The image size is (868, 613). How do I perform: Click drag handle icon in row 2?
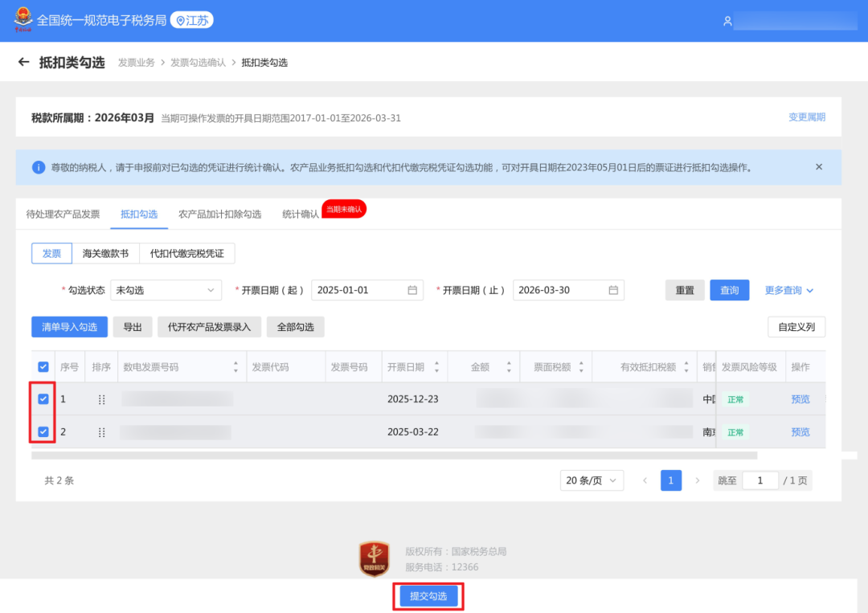(x=102, y=432)
